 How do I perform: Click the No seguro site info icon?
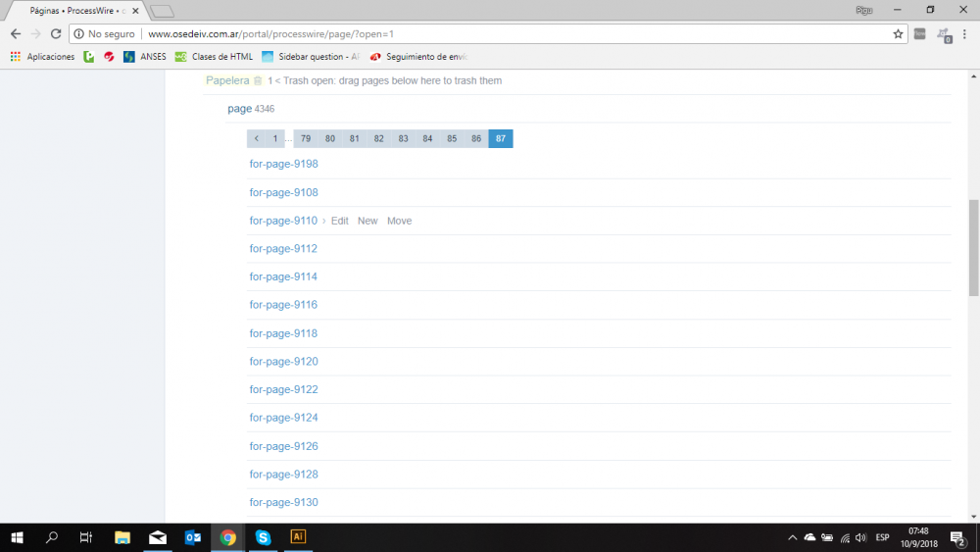78,33
